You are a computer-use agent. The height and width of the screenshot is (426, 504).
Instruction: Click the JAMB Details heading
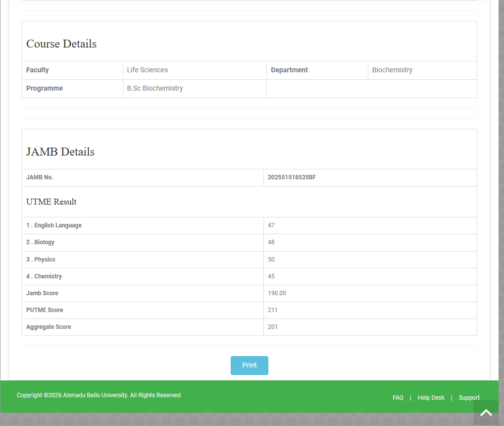[x=60, y=152]
